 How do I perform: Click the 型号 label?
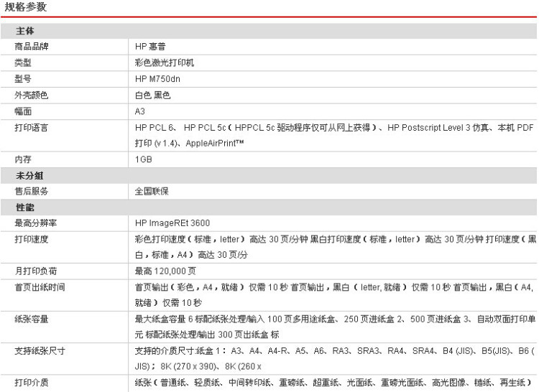pyautogui.click(x=23, y=78)
